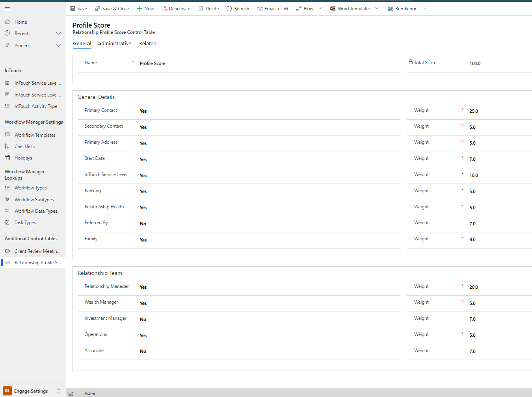Open the Word Templates dropdown arrow

[377, 8]
